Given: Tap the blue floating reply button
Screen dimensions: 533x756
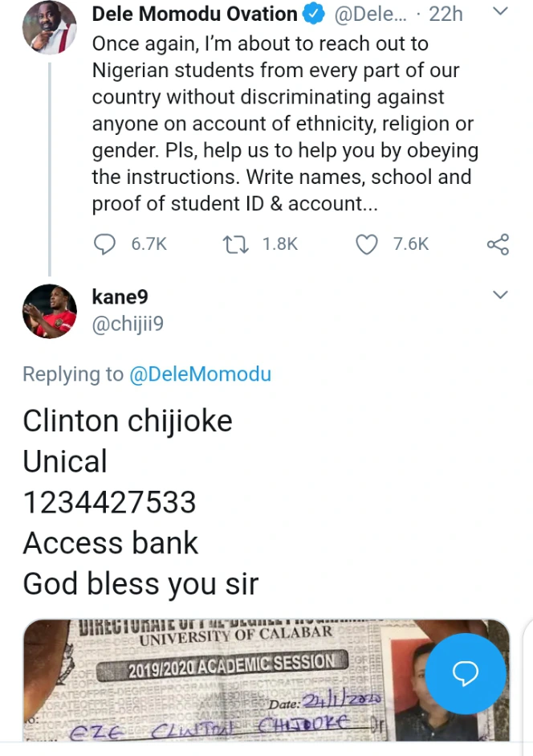Looking at the screenshot, I should [x=466, y=673].
